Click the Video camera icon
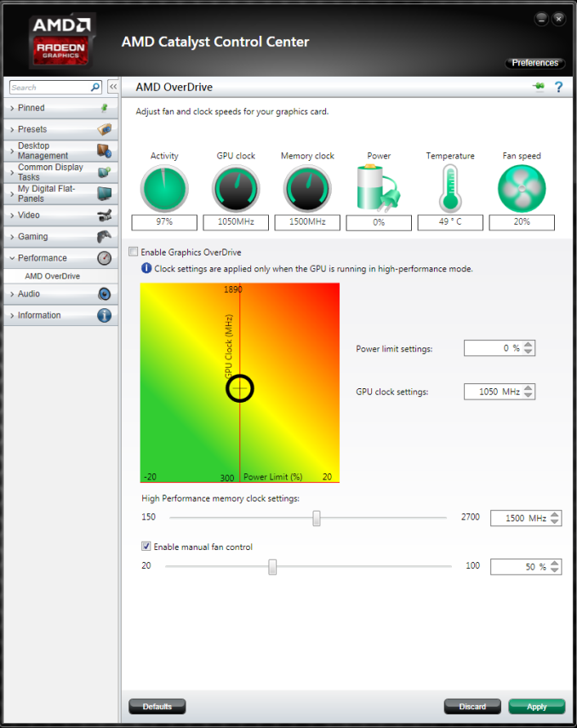The height and width of the screenshot is (728, 577). (x=105, y=215)
